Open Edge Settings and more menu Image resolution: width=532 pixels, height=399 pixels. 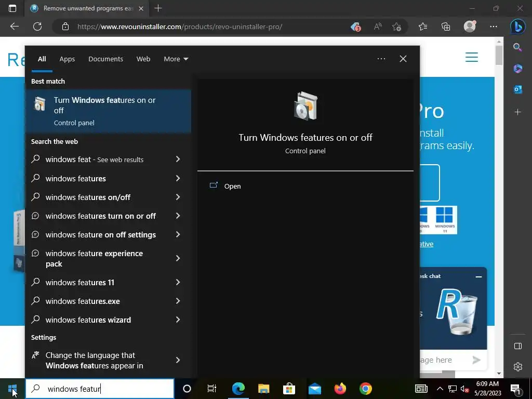click(x=494, y=26)
